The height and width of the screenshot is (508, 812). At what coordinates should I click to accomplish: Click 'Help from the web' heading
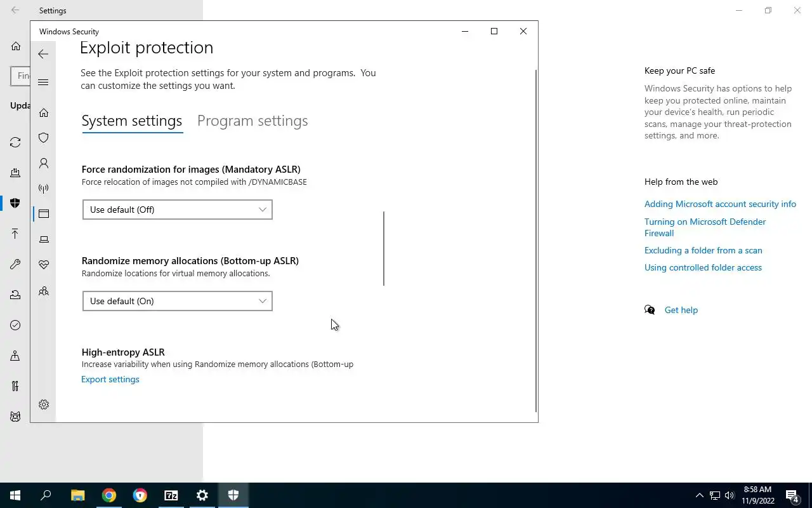[681, 182]
